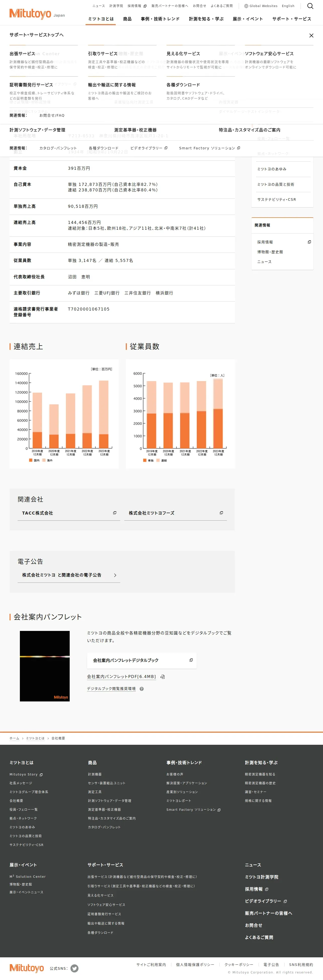Open TACC株式会社 external link icon
Image resolution: width=323 pixels, height=980 pixels.
pyautogui.click(x=115, y=513)
